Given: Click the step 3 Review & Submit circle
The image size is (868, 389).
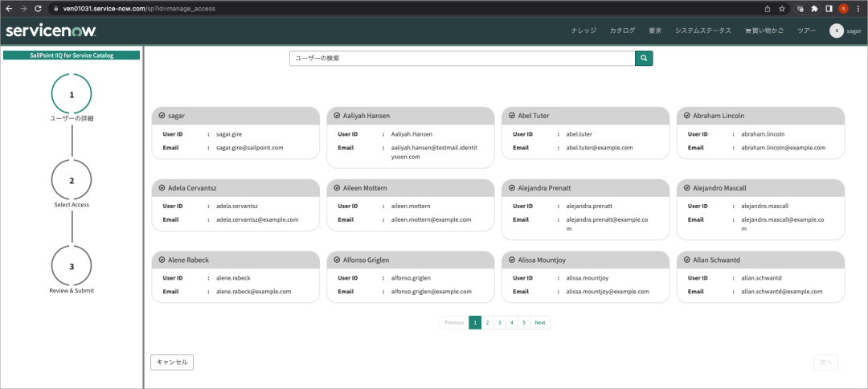Looking at the screenshot, I should (72, 266).
